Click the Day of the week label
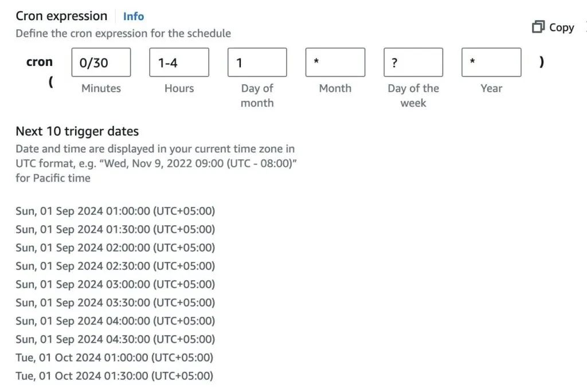This screenshot has width=587, height=392. (x=413, y=96)
